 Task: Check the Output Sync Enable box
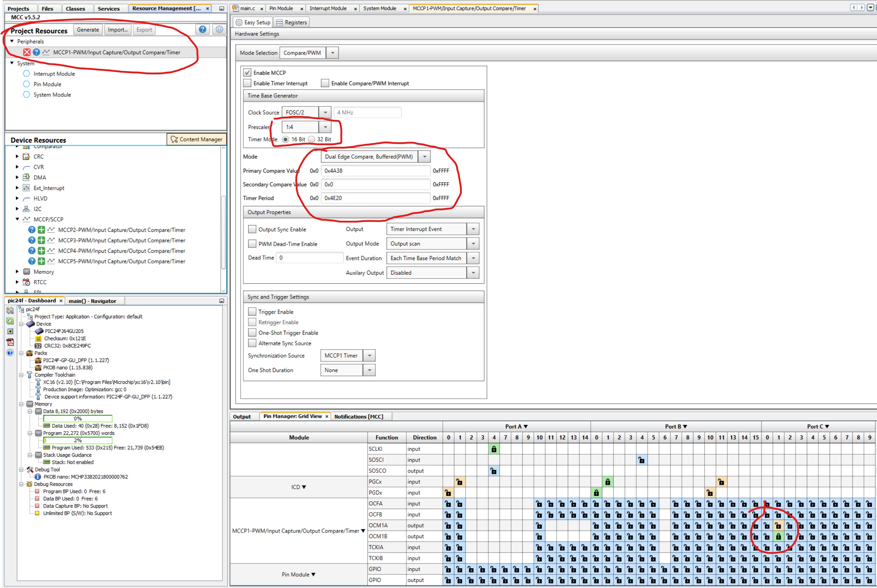pos(252,229)
